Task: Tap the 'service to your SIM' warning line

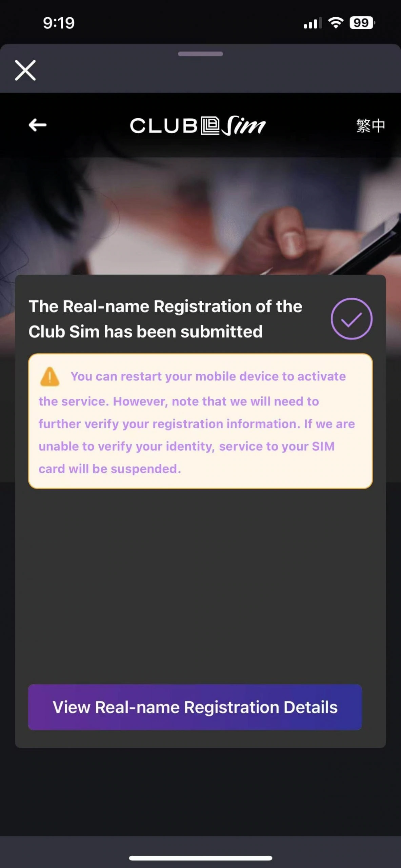Action: [x=277, y=446]
